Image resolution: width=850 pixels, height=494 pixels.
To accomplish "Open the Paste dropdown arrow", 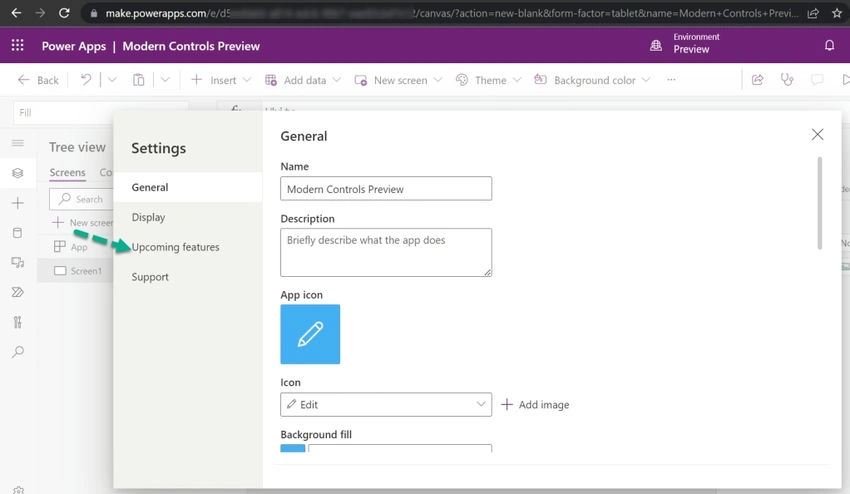I will 165,80.
